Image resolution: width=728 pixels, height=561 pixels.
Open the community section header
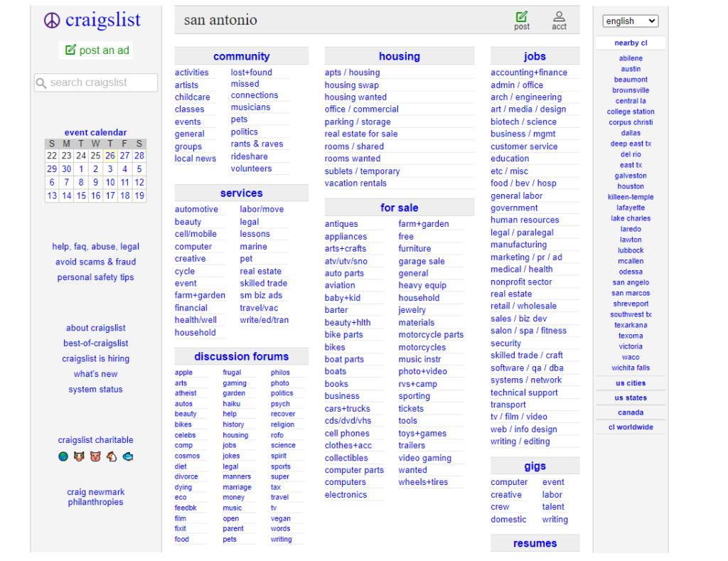click(x=242, y=56)
